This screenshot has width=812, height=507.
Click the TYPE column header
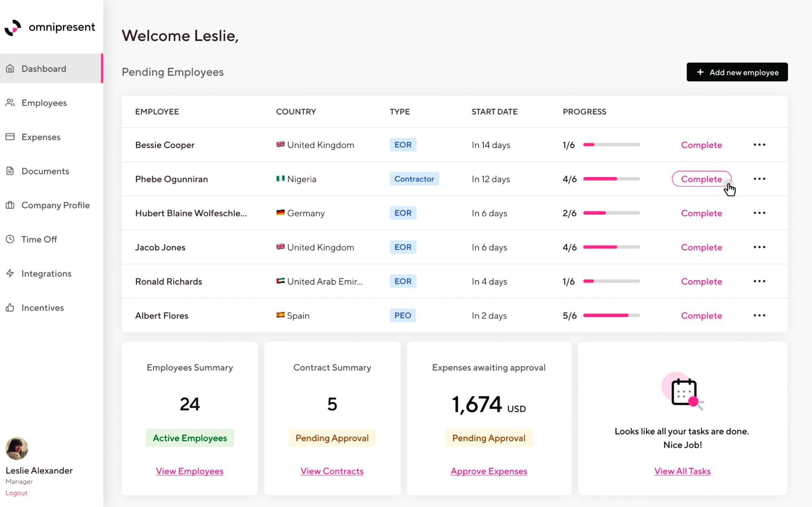[x=400, y=111]
